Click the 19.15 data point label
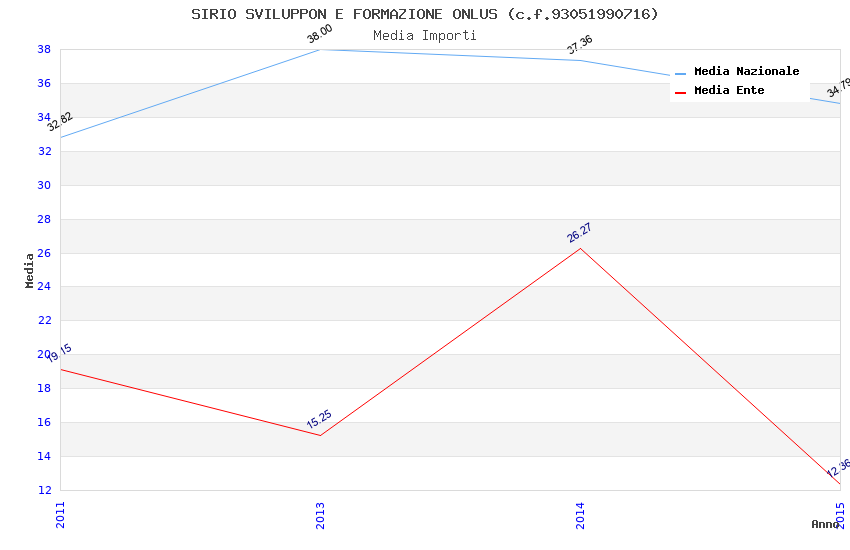The width and height of the screenshot is (850, 550). (x=59, y=353)
